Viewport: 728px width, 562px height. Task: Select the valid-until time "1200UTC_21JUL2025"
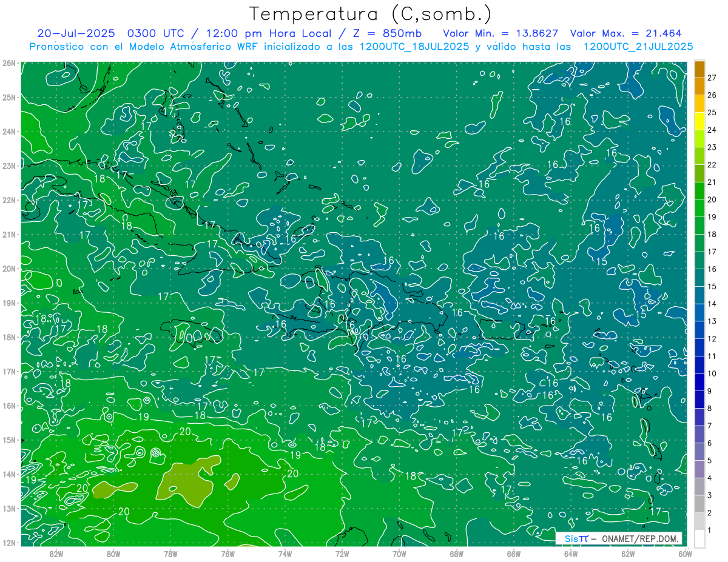[638, 46]
